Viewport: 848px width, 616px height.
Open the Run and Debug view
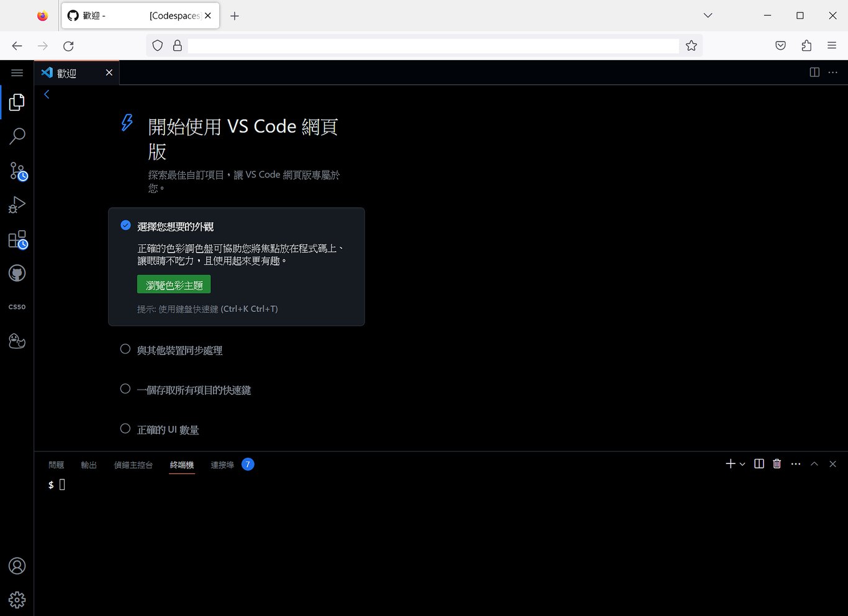pos(17,205)
